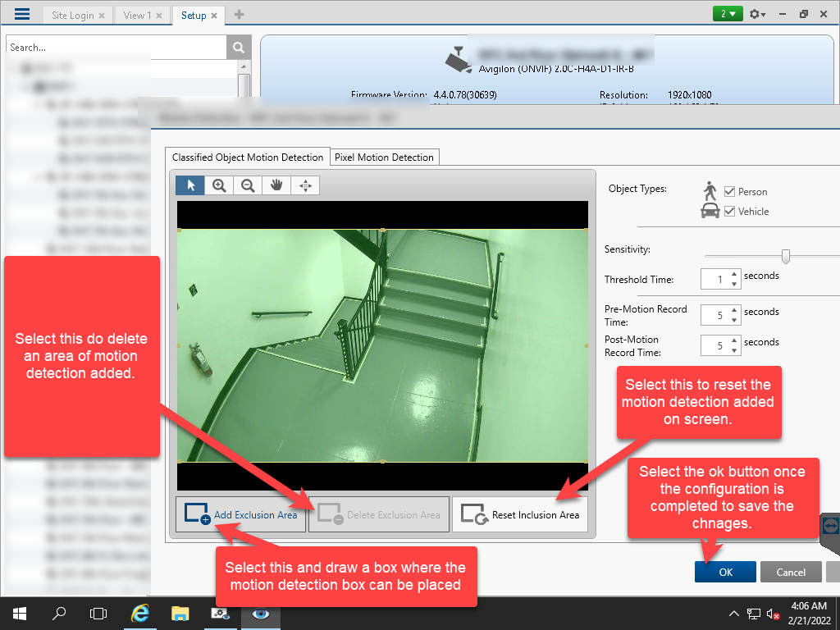This screenshot has width=840, height=630.
Task: Select the hand pan tool
Action: pos(276,185)
